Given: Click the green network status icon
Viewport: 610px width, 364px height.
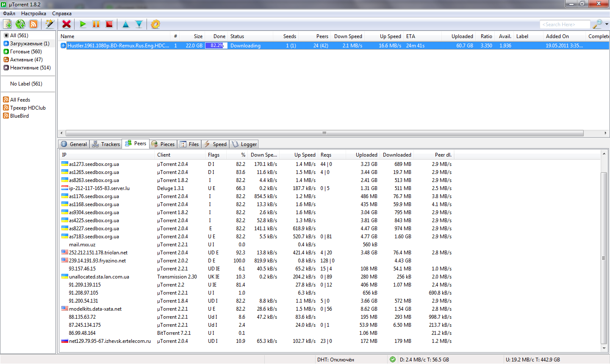Looking at the screenshot, I should (393, 359).
